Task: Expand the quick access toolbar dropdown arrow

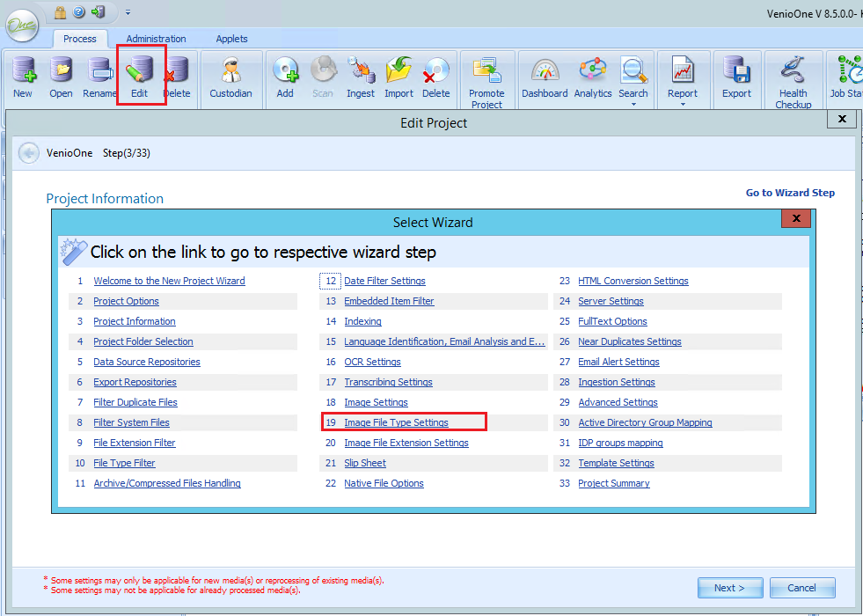Action: pyautogui.click(x=128, y=11)
